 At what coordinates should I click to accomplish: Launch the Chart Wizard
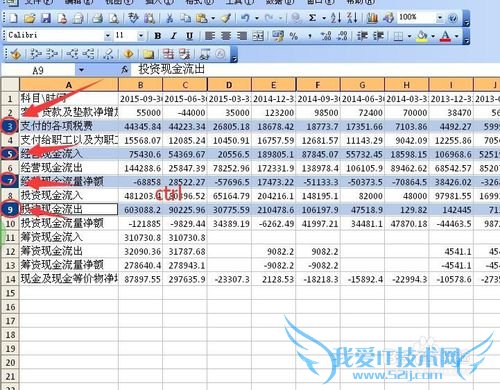[x=372, y=18]
